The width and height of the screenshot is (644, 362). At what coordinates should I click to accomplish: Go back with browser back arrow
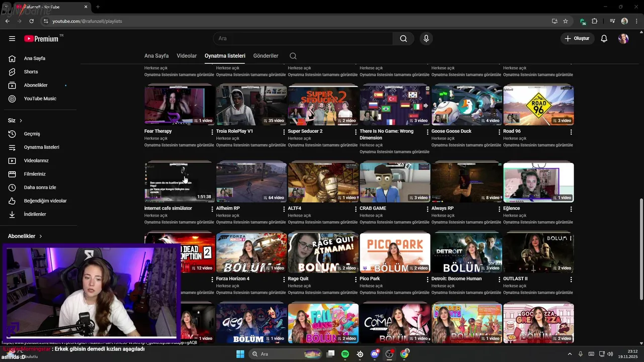[x=7, y=21]
